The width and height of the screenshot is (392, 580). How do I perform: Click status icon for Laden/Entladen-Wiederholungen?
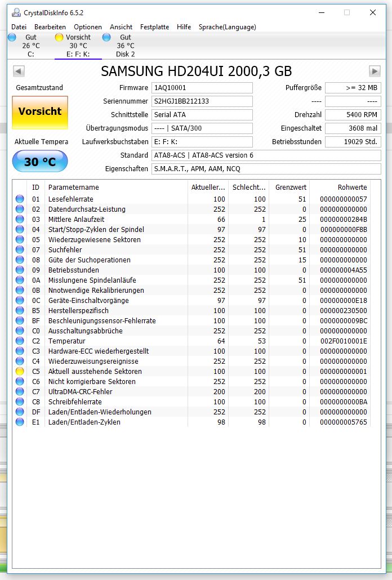click(x=20, y=412)
